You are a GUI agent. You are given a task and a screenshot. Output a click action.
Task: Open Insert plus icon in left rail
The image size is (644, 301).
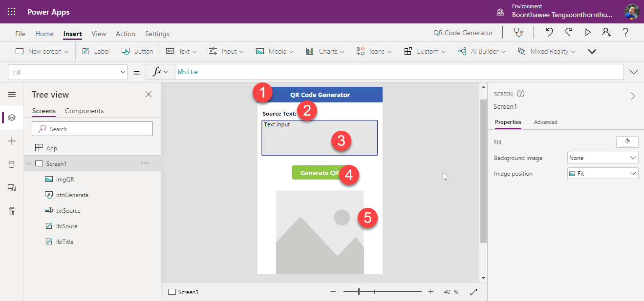(x=12, y=141)
